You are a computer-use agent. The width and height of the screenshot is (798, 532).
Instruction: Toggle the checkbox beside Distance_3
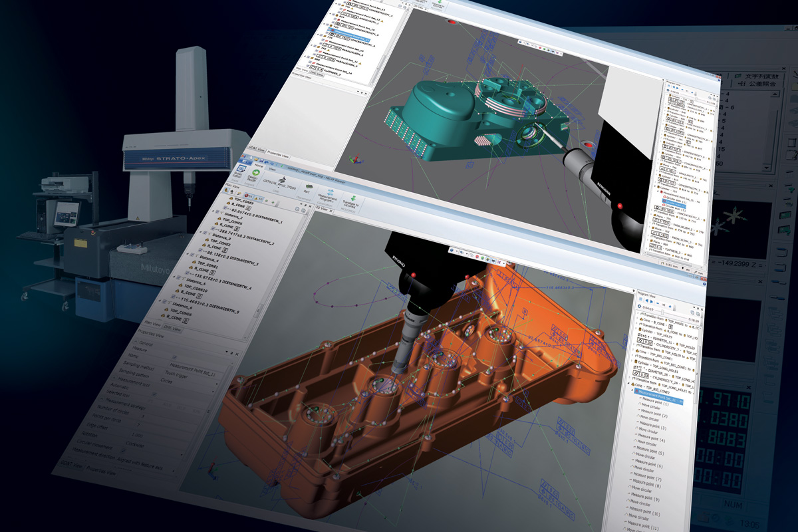pyautogui.click(x=204, y=233)
